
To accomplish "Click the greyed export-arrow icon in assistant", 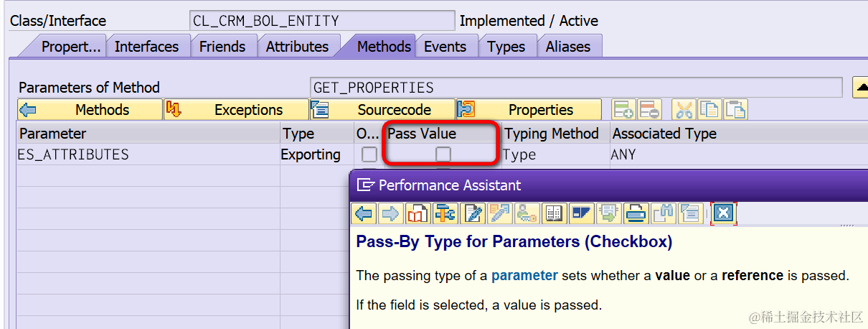I will tap(608, 213).
